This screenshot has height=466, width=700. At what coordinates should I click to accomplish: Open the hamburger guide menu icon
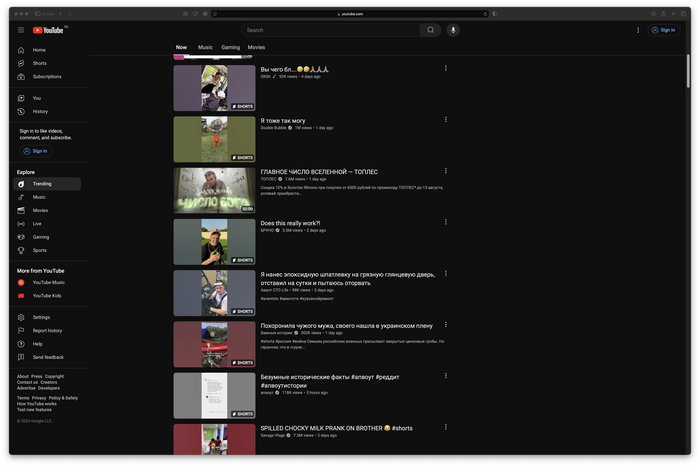(x=20, y=30)
